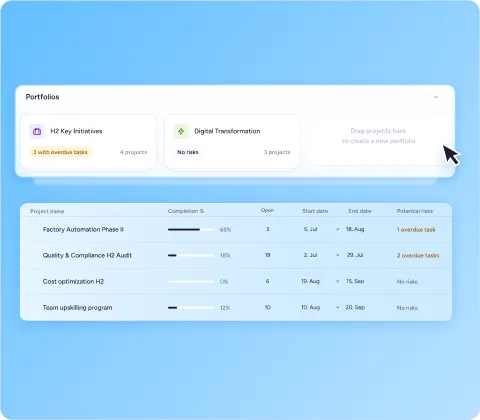Click the '2 overdue tasks' risk label
480x420 pixels.
[x=418, y=256]
